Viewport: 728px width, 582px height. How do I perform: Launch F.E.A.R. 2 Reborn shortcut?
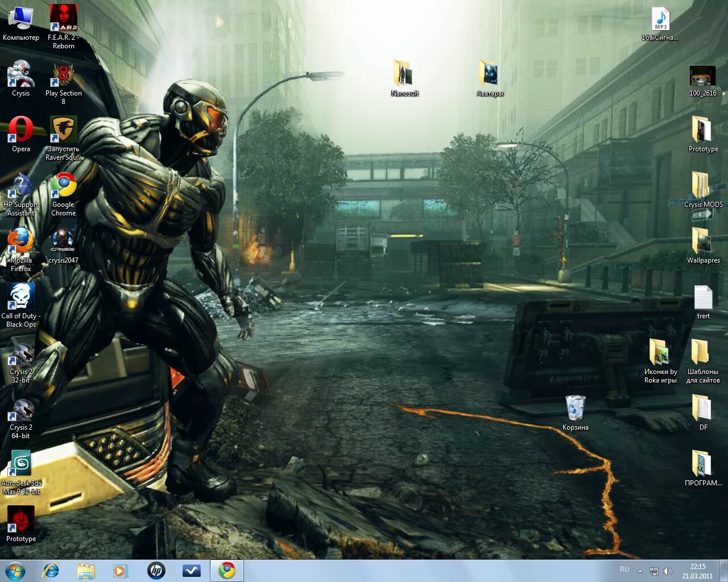pyautogui.click(x=63, y=27)
